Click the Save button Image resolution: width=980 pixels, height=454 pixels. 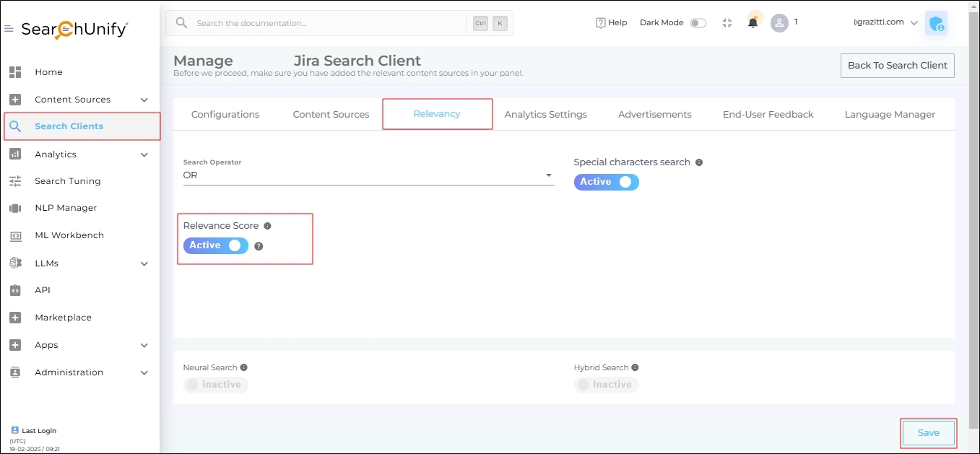pos(928,433)
